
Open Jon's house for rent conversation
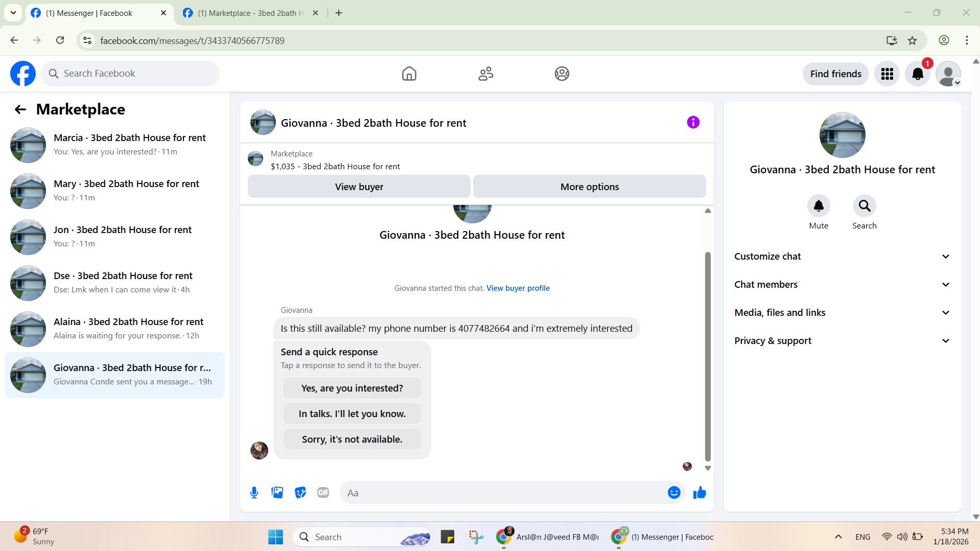tap(115, 237)
